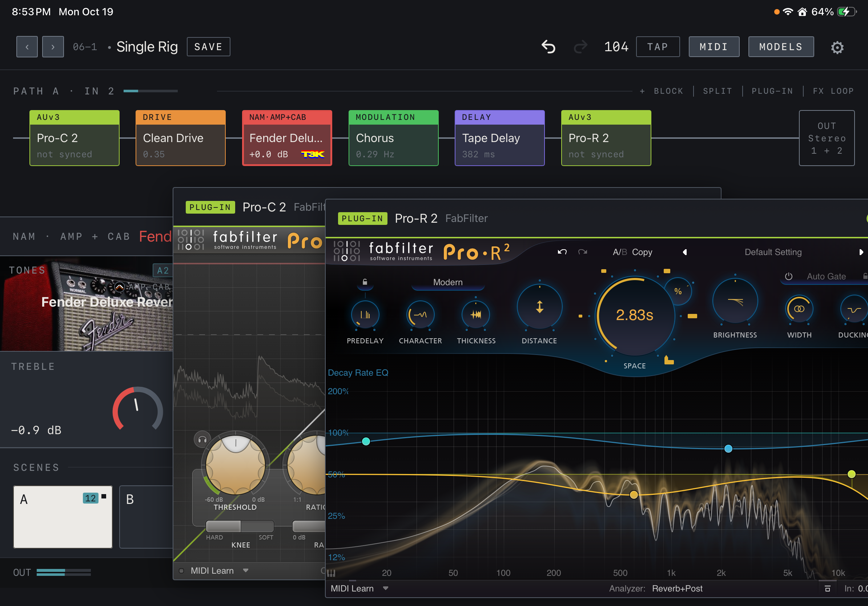Screen dimensions: 868x606
Task: Add a PLUG-IN to the path
Action: pyautogui.click(x=772, y=91)
